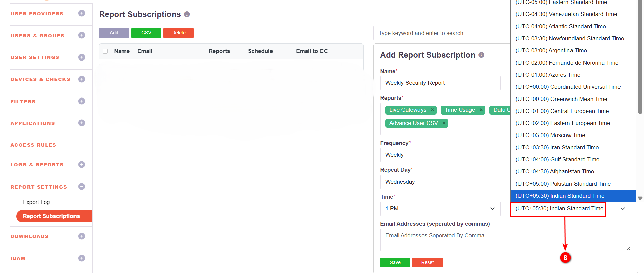Screen dimensions: 644x273
Task: Remove the Time Usage report tag
Action: 481,110
